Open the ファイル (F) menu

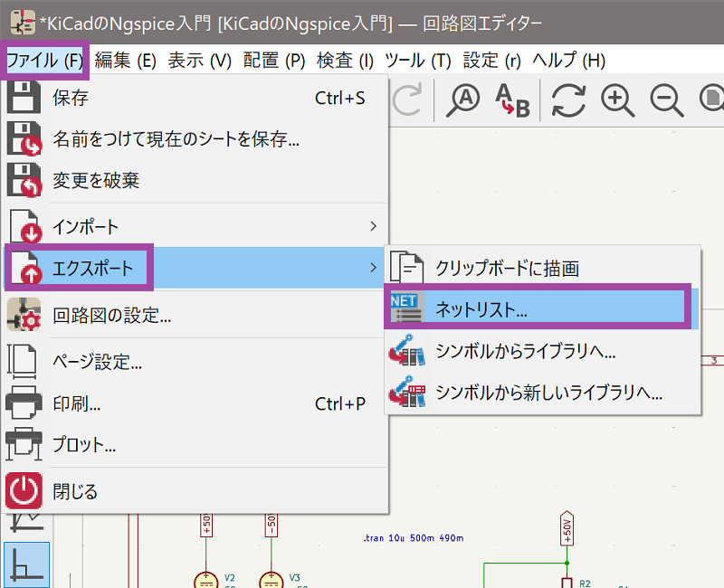pyautogui.click(x=44, y=60)
